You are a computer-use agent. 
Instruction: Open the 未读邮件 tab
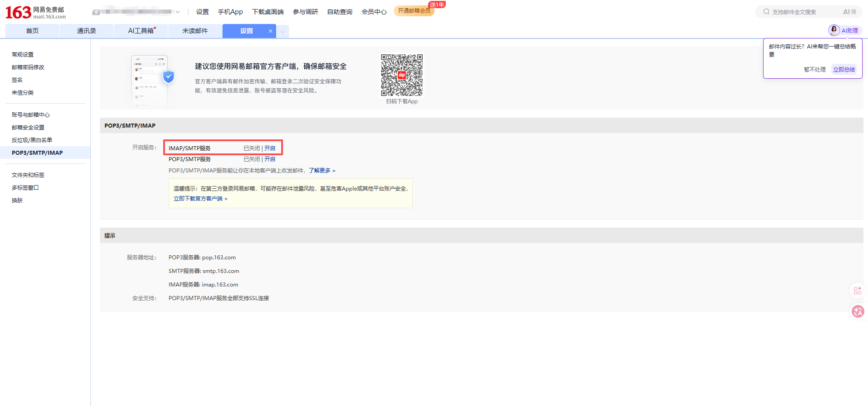195,31
